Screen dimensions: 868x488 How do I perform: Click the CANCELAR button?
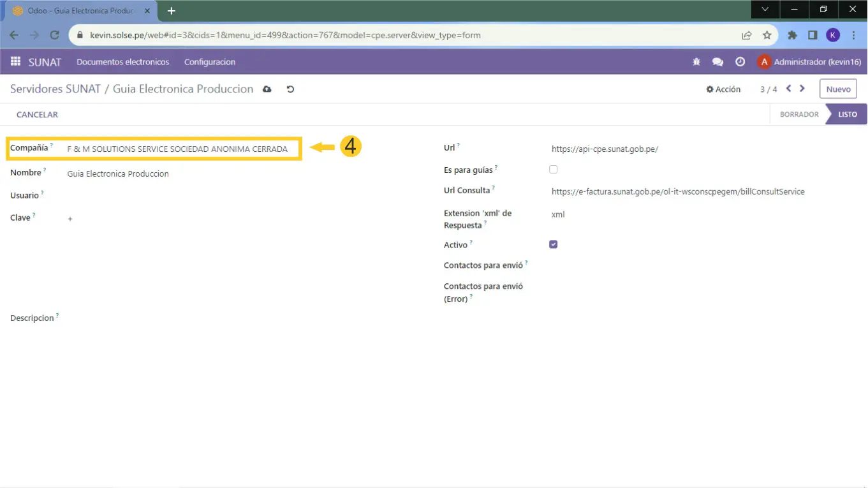(x=37, y=115)
